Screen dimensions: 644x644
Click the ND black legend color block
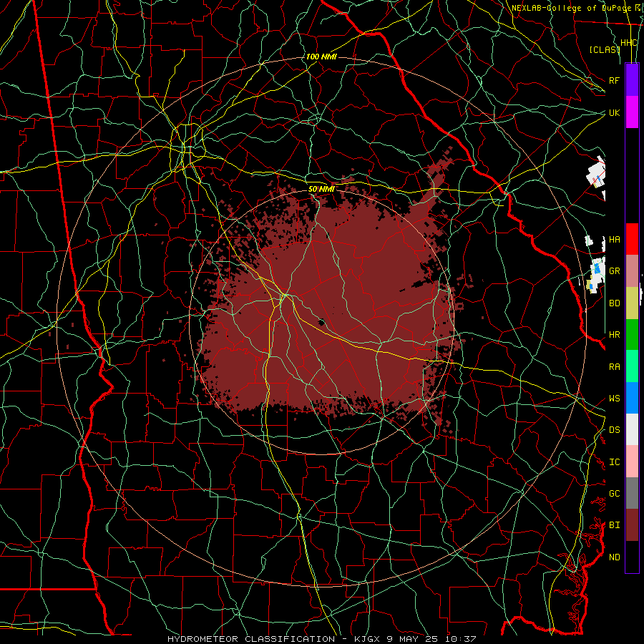click(632, 557)
